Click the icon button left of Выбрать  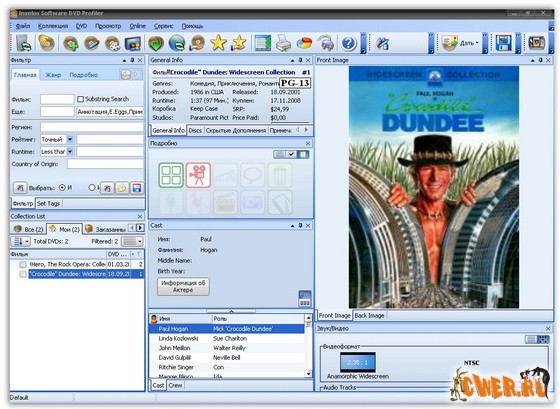tap(20, 188)
